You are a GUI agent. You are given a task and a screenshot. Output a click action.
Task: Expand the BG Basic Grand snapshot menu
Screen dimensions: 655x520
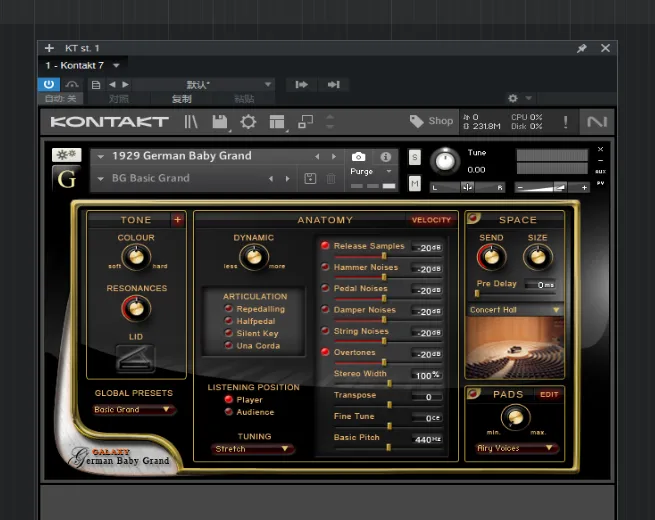100,179
